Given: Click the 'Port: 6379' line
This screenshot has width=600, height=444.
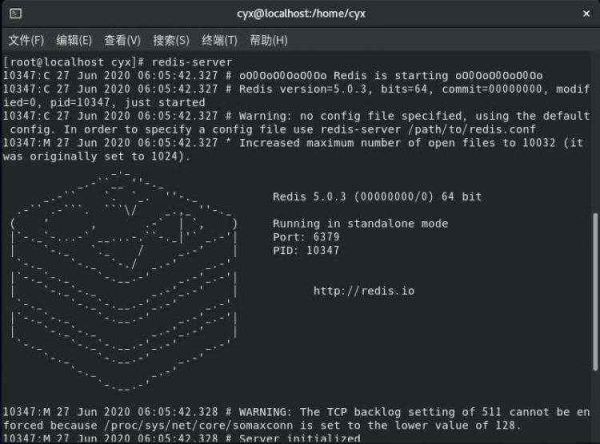Looking at the screenshot, I should click(306, 237).
